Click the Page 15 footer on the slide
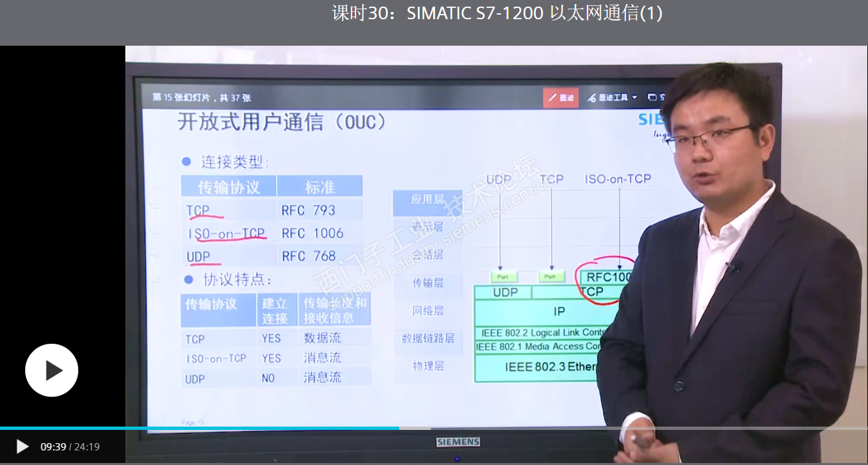This screenshot has width=868, height=465. 192,422
